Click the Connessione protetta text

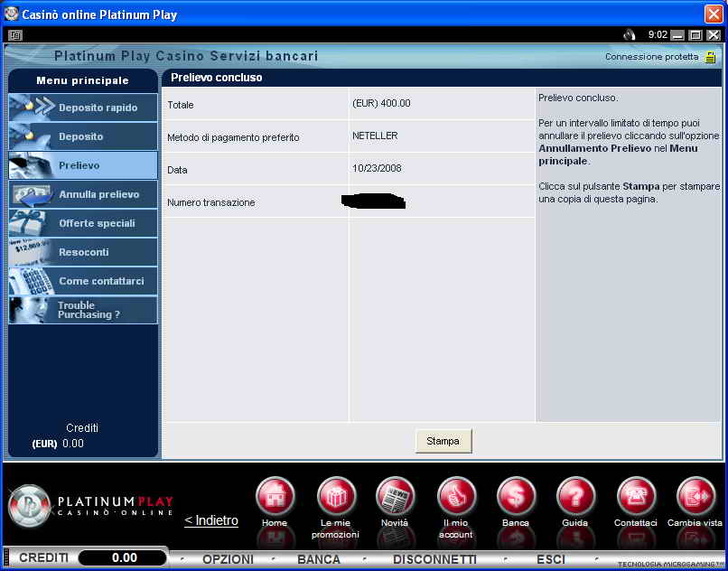pos(651,57)
